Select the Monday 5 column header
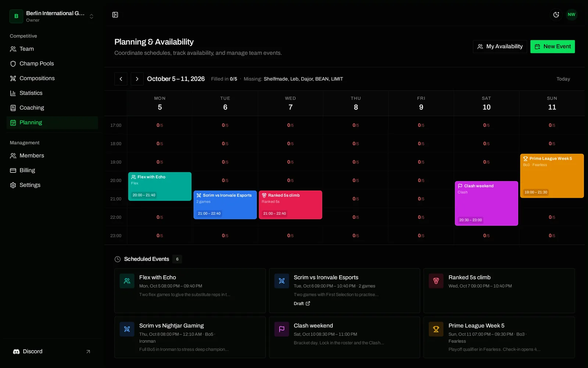588x368 pixels. pyautogui.click(x=160, y=103)
